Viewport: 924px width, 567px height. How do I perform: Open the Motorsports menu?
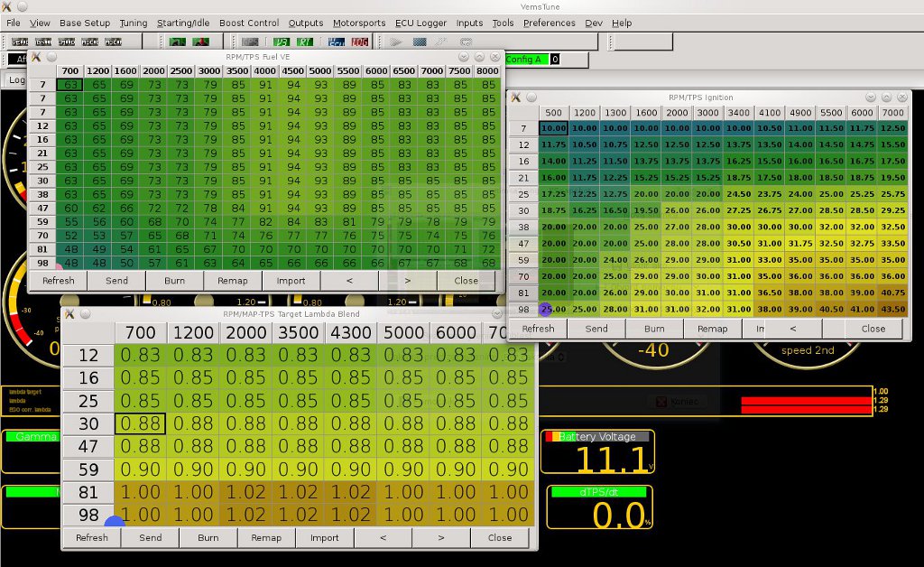[x=359, y=23]
